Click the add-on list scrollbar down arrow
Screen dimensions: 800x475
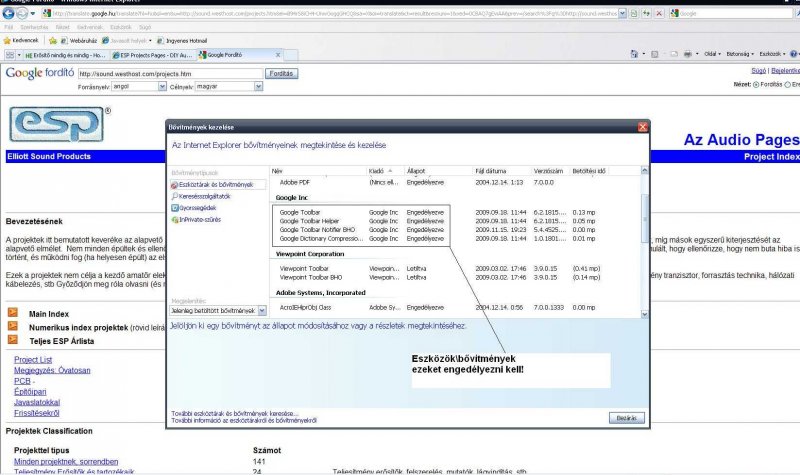(x=644, y=314)
